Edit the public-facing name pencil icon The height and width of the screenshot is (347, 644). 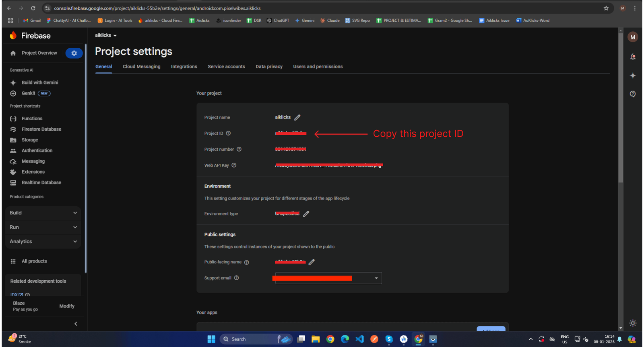(312, 262)
